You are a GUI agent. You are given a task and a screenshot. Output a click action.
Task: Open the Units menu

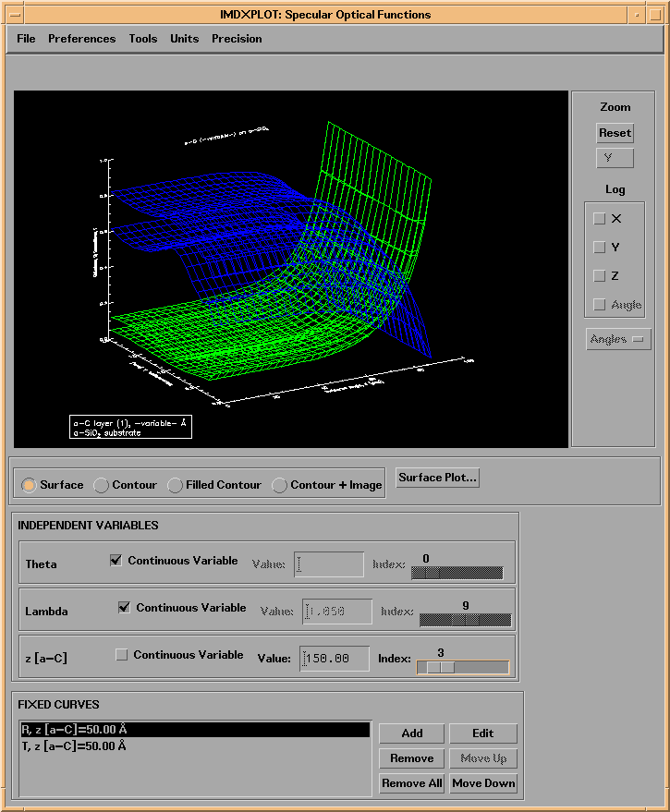coord(185,39)
